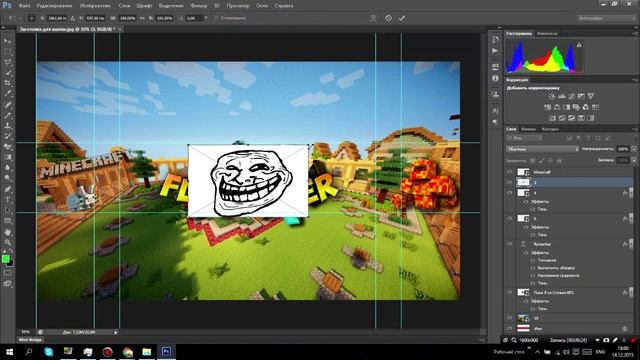Collapse effects list of layer 4
The image size is (640, 360).
[x=632, y=193]
